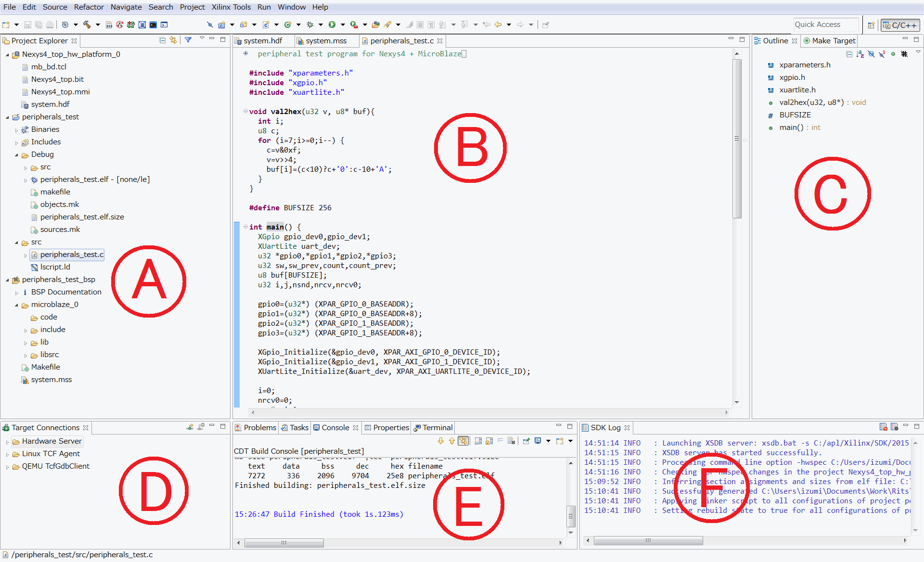Click the Project Explorer filter icon
Screen dimensions: 924x562
coord(188,40)
